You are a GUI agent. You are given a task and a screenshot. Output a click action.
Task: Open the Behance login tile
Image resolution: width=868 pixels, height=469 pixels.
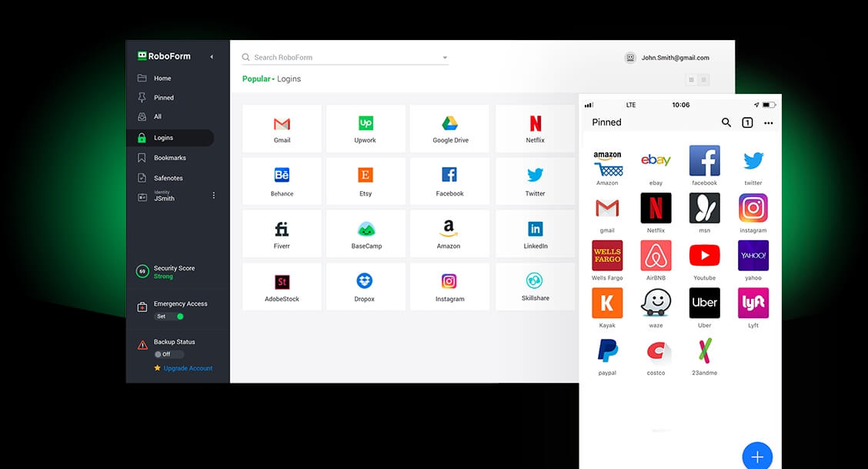[x=282, y=181]
